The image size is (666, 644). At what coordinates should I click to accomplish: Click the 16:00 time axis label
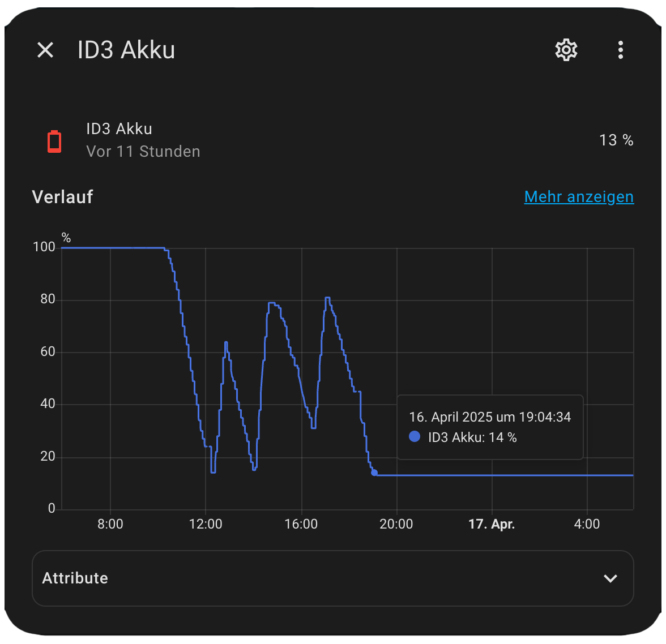[301, 524]
